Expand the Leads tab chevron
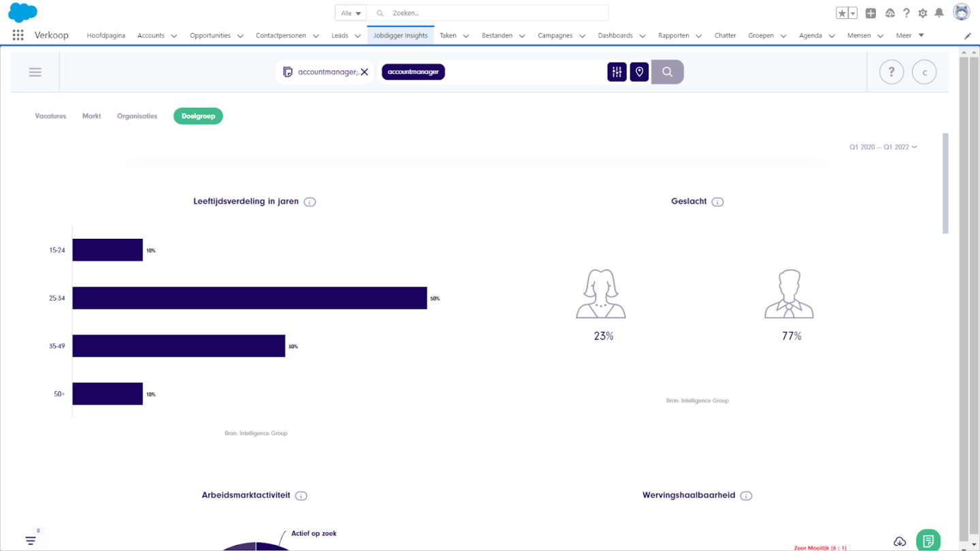This screenshot has height=551, width=980. [358, 36]
